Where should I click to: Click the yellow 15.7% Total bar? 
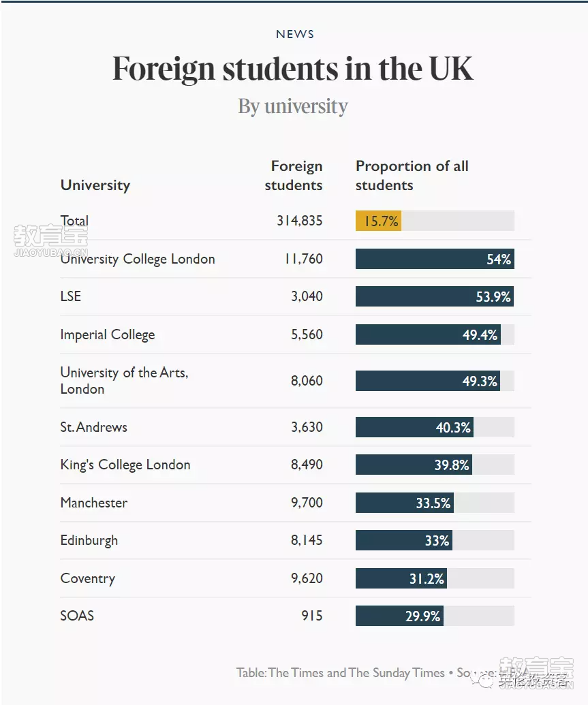click(x=378, y=221)
